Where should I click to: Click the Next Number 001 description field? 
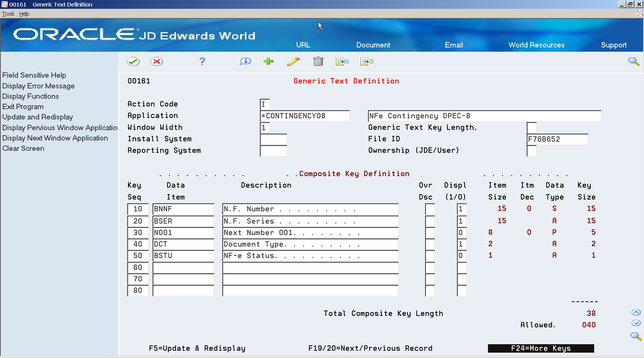310,233
